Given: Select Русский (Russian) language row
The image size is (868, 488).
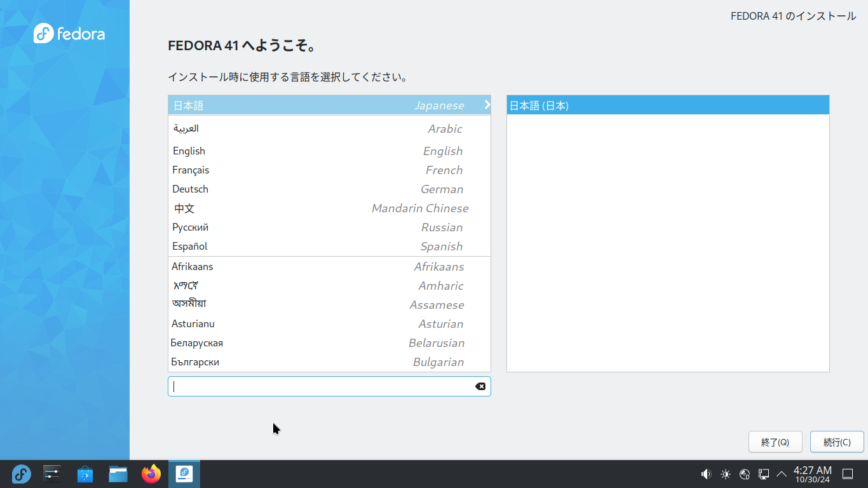Looking at the screenshot, I should pyautogui.click(x=329, y=227).
